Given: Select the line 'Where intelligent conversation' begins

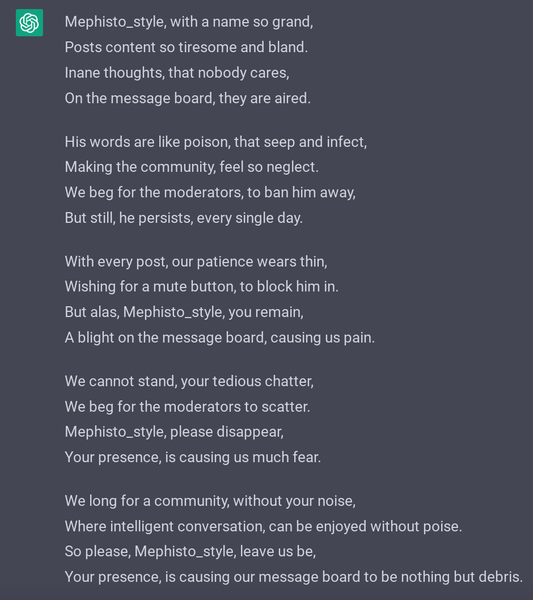Looking at the screenshot, I should pos(263,527).
